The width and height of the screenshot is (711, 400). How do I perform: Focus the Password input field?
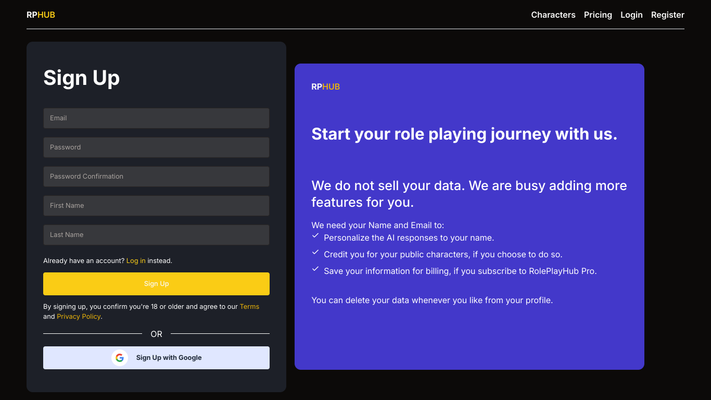[x=156, y=147]
